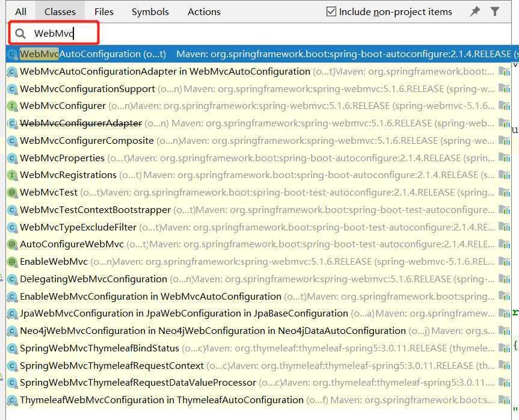Click library icon on EnableWebMvc row
This screenshot has width=519, height=420.
[504, 262]
